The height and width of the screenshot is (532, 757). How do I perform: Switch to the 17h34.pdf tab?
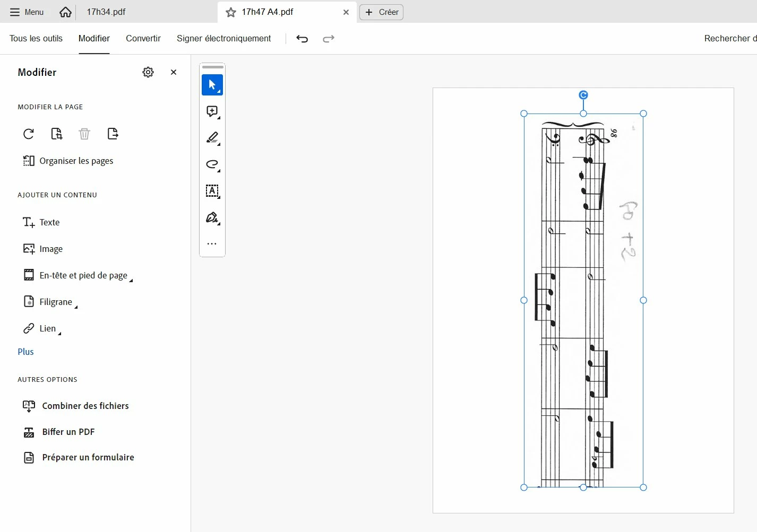pyautogui.click(x=106, y=12)
